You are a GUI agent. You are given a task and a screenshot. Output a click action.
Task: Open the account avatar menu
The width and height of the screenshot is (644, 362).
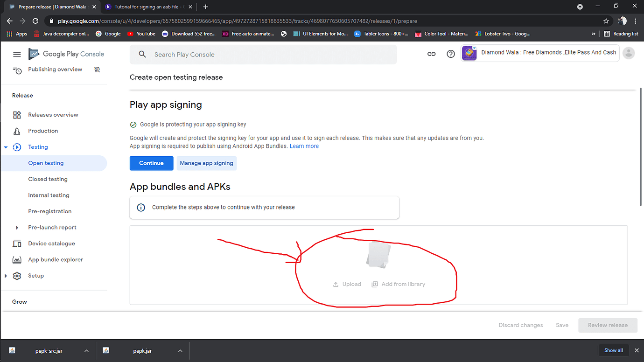pyautogui.click(x=629, y=53)
